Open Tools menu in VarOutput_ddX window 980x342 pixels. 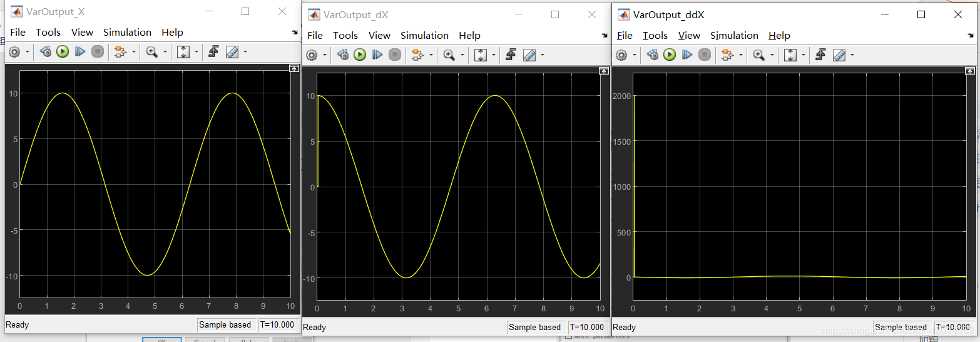(655, 36)
